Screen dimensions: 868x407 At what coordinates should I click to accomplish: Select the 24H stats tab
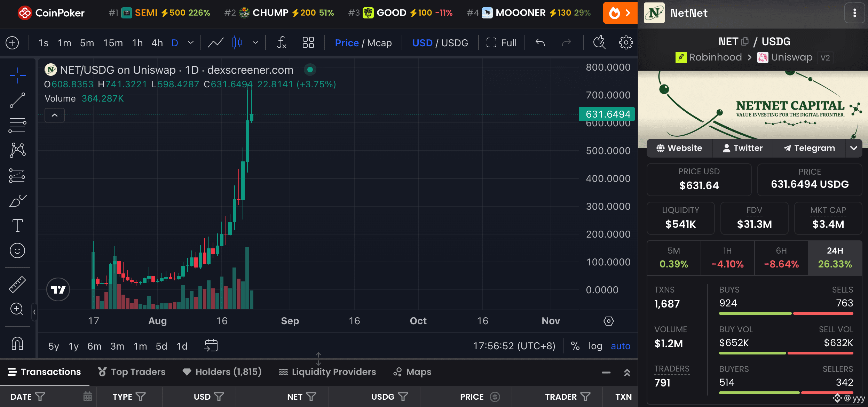pyautogui.click(x=835, y=258)
